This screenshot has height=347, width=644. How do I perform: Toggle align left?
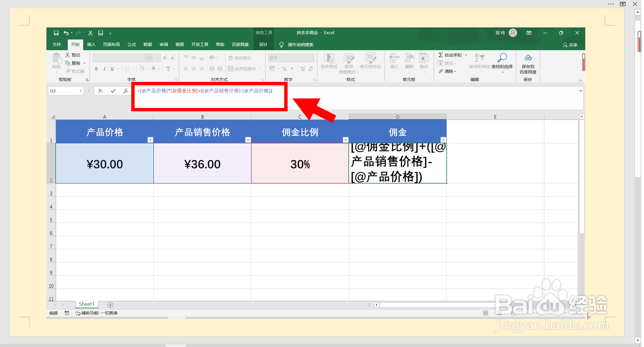(186, 69)
